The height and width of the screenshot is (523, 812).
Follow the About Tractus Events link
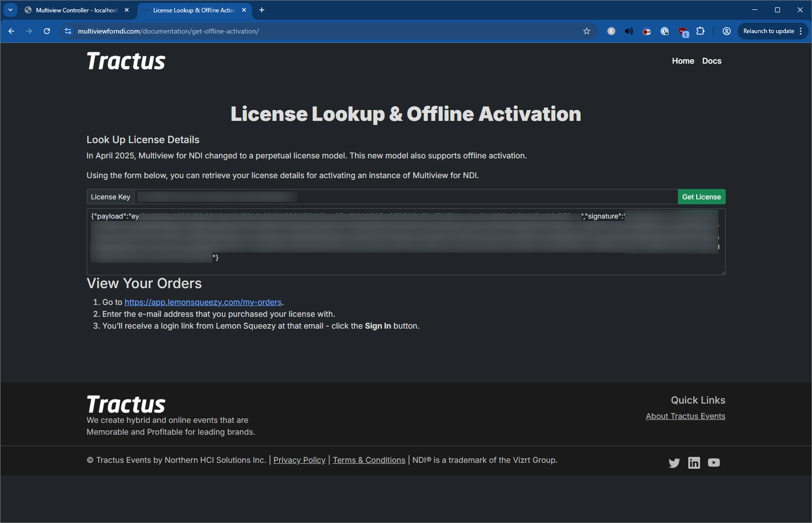coord(685,416)
